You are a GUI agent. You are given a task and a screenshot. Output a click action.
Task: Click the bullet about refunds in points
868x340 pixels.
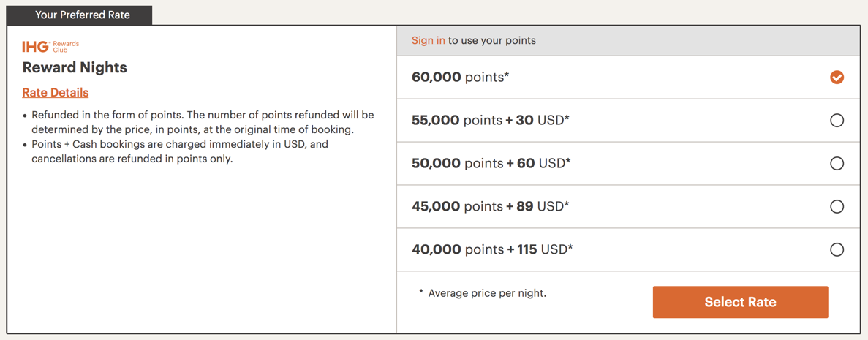(x=203, y=122)
